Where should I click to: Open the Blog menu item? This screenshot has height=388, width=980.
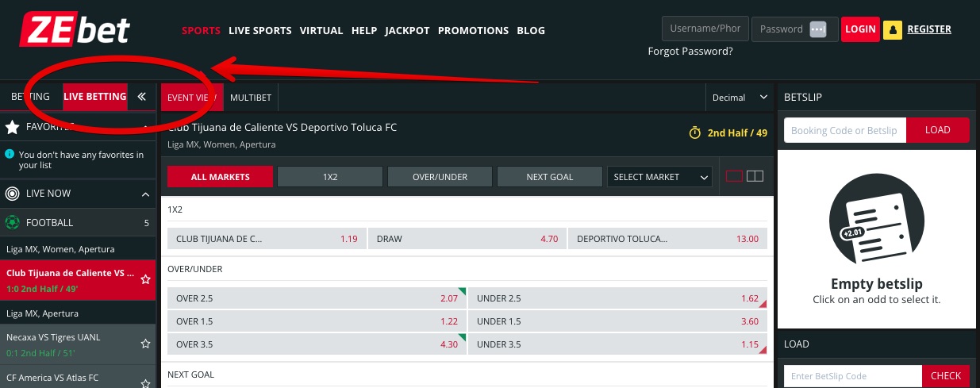point(531,31)
